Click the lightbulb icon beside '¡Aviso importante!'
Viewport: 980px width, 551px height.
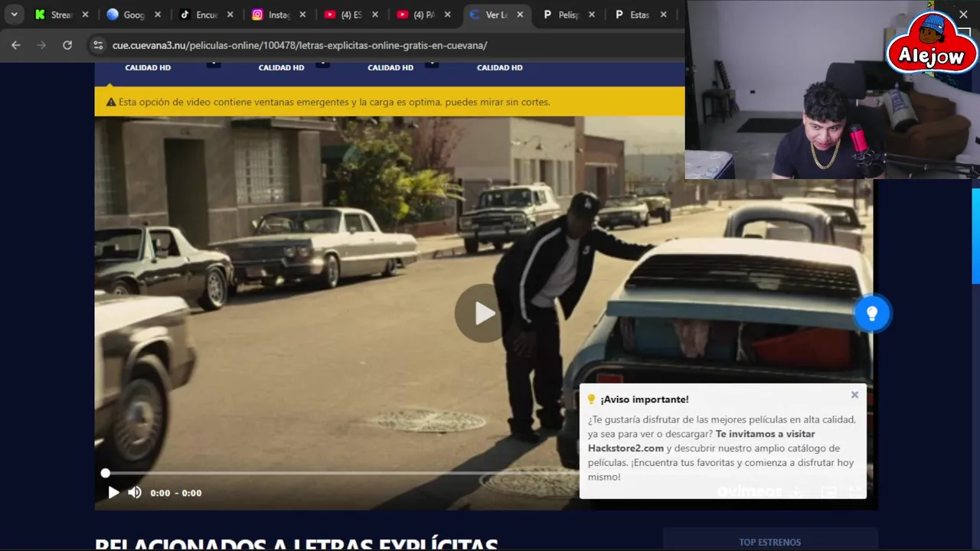[591, 399]
